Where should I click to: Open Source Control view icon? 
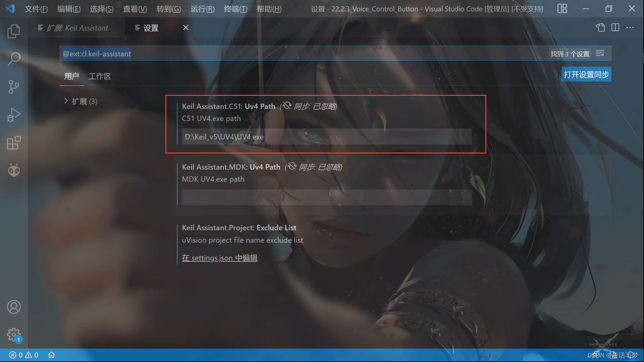pos(14,87)
